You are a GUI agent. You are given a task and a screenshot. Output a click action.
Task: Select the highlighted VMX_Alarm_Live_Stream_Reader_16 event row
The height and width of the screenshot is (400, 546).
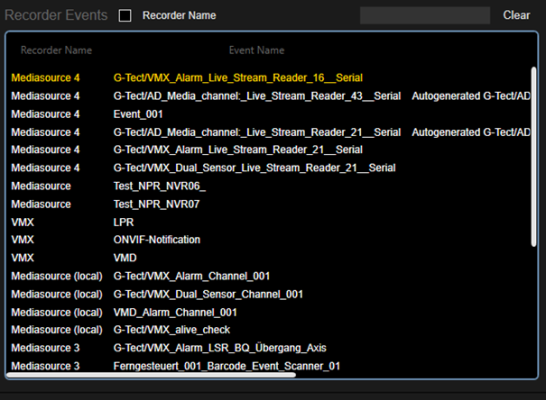click(269, 78)
